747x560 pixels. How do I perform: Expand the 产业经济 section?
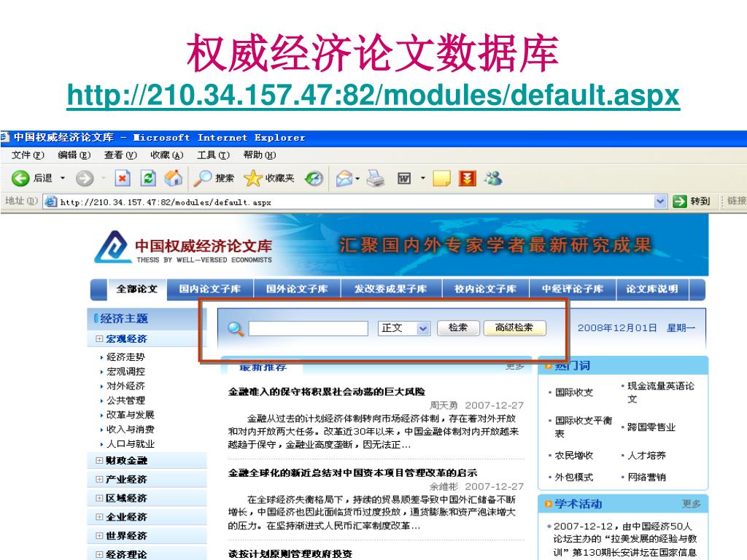99,480
